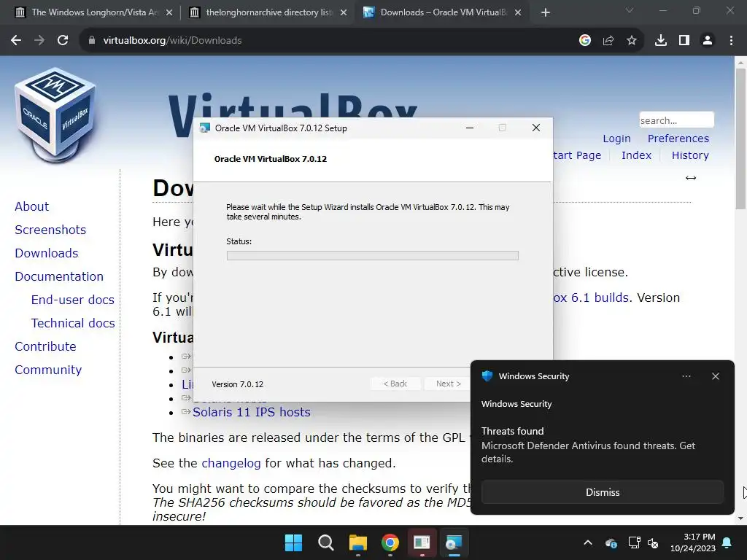Close the thelonghornarchive directory tab
The image size is (747, 560).
tap(344, 12)
